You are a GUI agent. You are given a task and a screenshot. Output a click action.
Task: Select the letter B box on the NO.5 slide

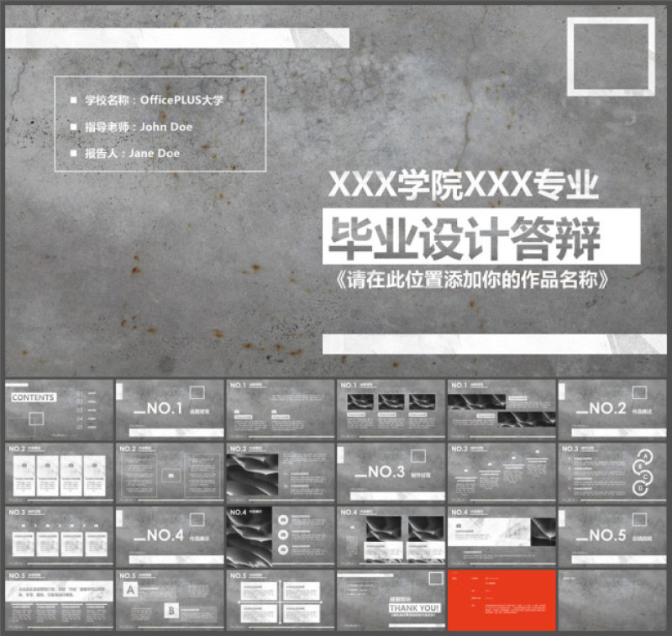(x=171, y=610)
